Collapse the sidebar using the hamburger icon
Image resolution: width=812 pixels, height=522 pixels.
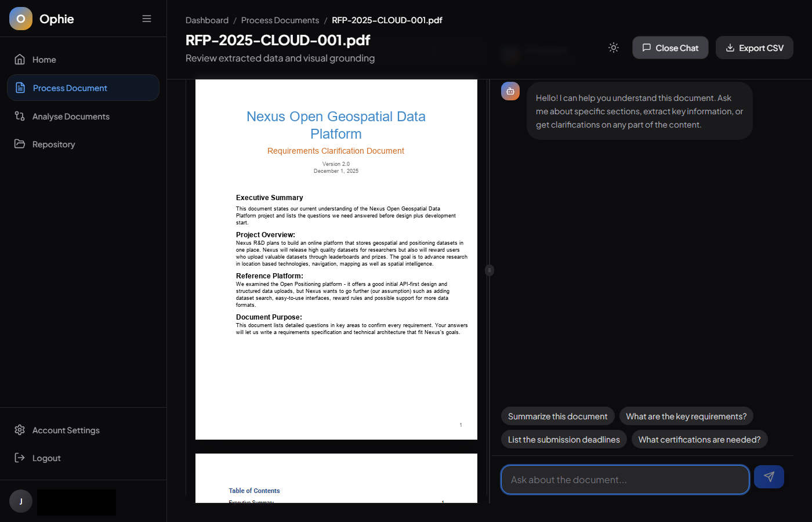146,18
